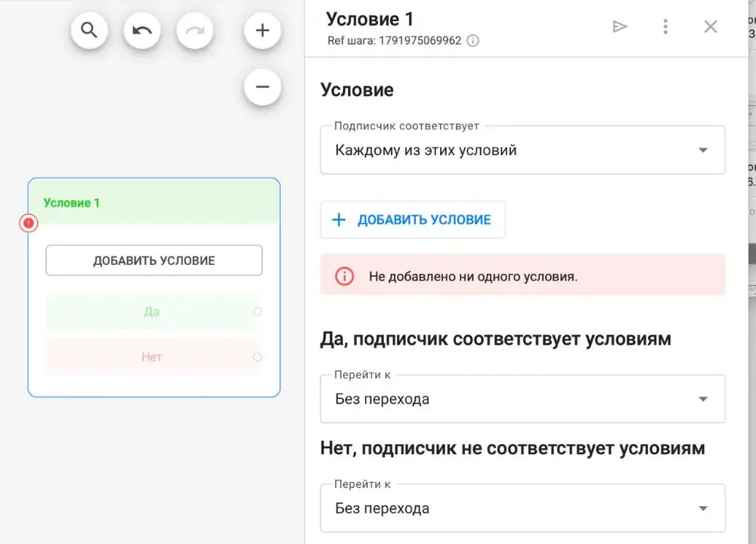Expand the Перейти к dropdown under Да section
The image size is (756, 544).
(522, 399)
